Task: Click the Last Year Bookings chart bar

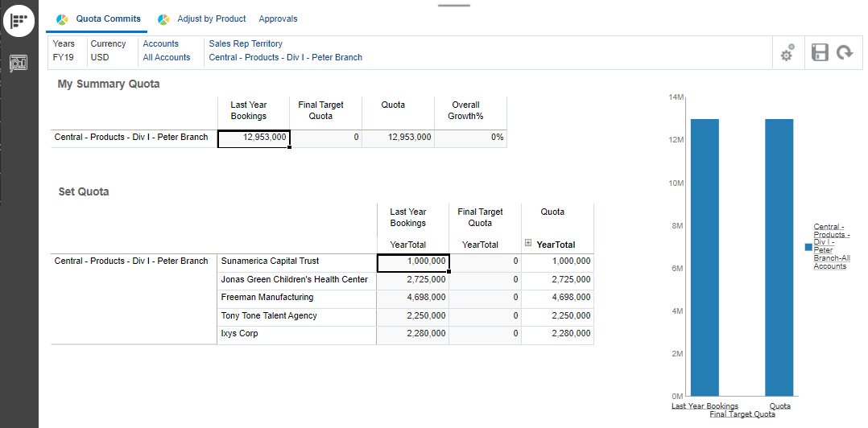Action: click(705, 257)
